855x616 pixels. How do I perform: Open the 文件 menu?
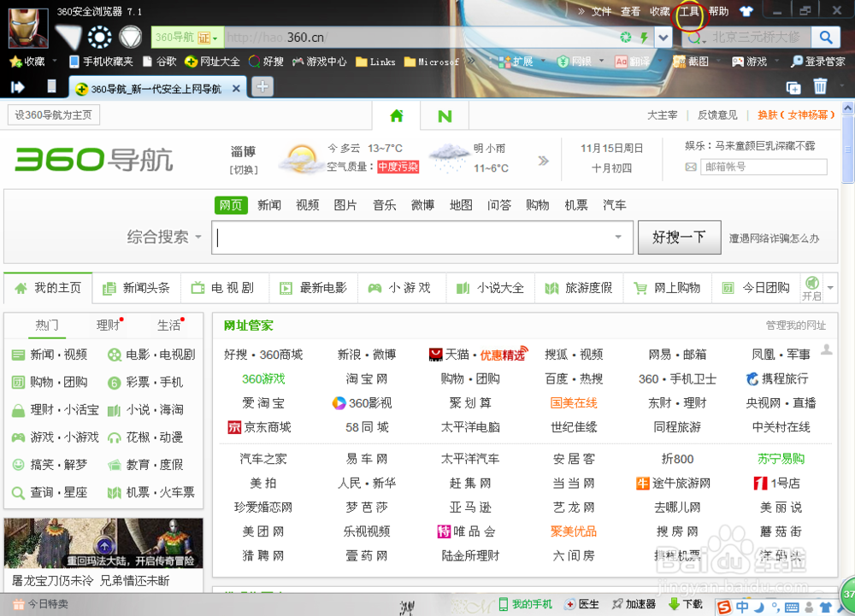click(601, 11)
